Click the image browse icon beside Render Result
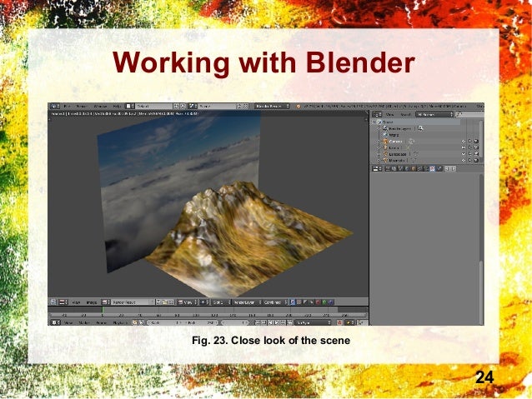The image size is (532, 399). (x=106, y=302)
